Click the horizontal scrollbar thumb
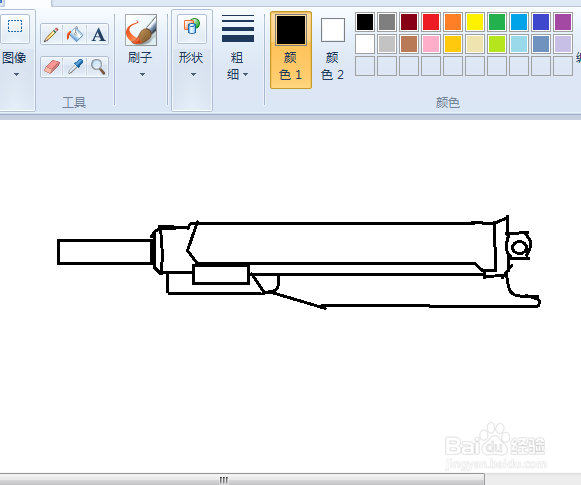This screenshot has width=581, height=485. tap(242, 480)
